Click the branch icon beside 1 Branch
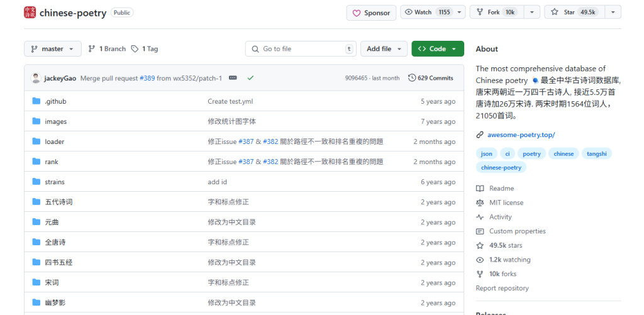Viewport: 644px width, 315px height. coord(92,48)
